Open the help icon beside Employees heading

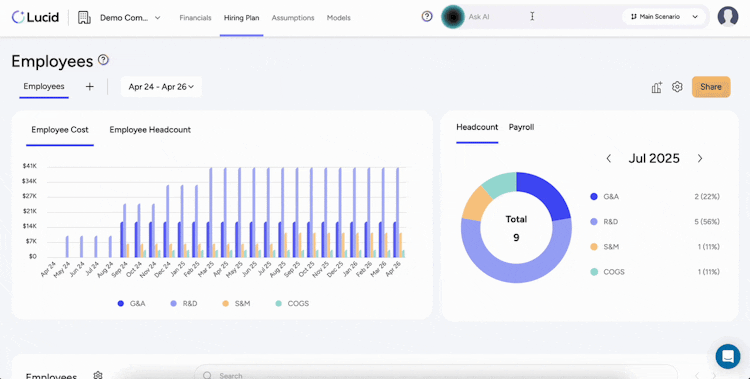(103, 60)
